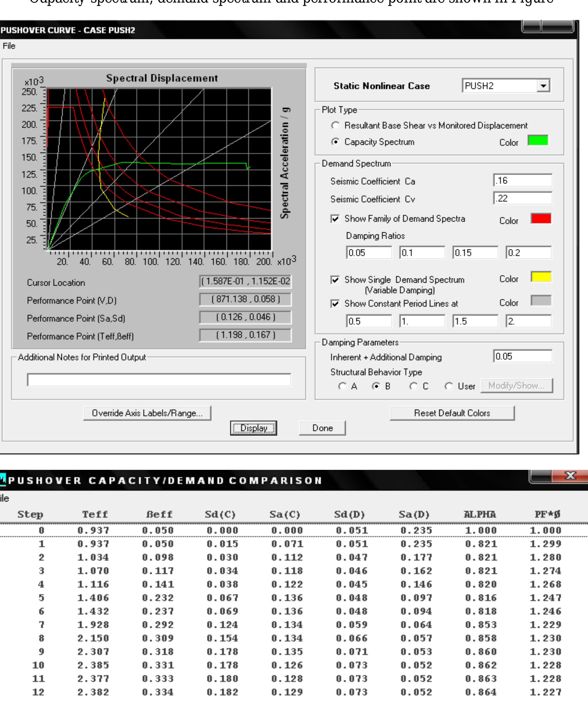This screenshot has height=708, width=588.
Task: Click the Seismic Coefficient Cv field
Action: click(523, 198)
